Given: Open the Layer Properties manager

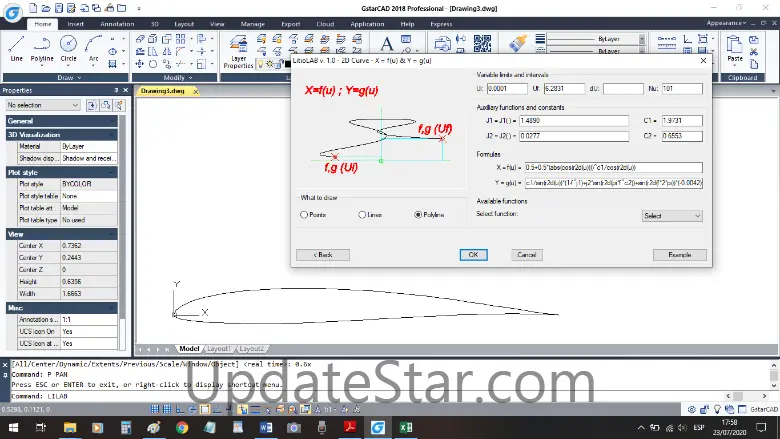Looking at the screenshot, I should [x=238, y=52].
